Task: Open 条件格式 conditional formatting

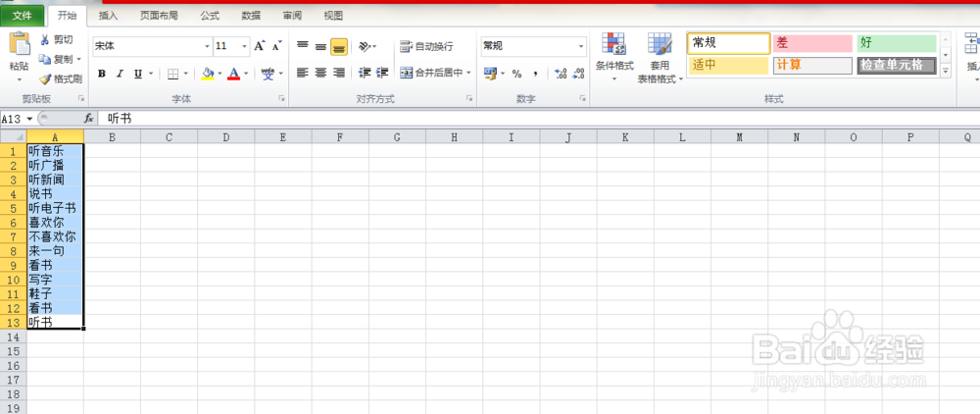Action: [x=613, y=58]
